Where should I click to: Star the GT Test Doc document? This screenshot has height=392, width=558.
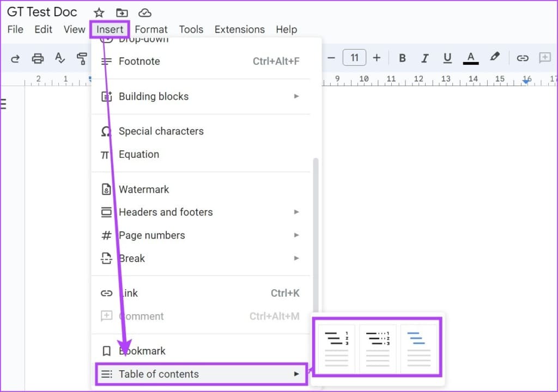pyautogui.click(x=99, y=13)
